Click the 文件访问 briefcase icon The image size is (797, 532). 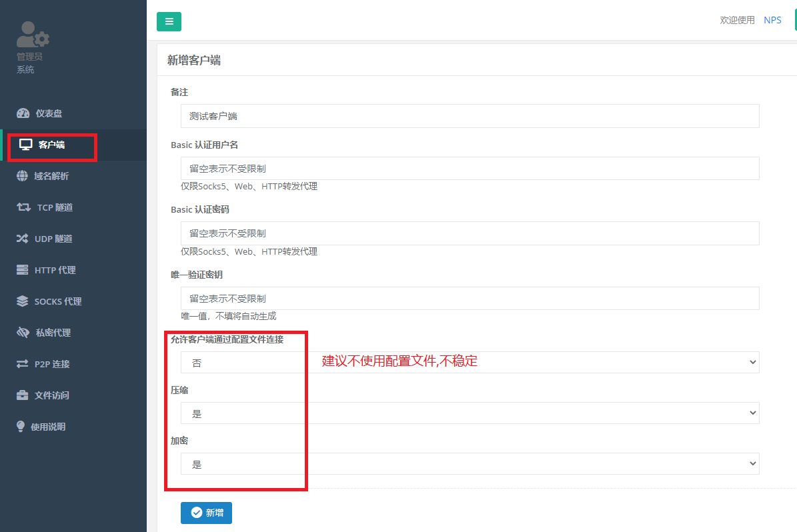(x=23, y=395)
